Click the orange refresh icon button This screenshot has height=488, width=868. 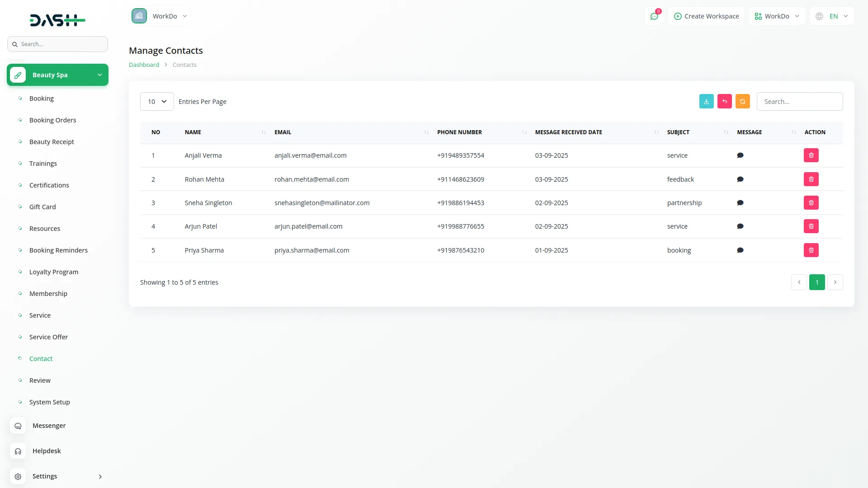742,102
